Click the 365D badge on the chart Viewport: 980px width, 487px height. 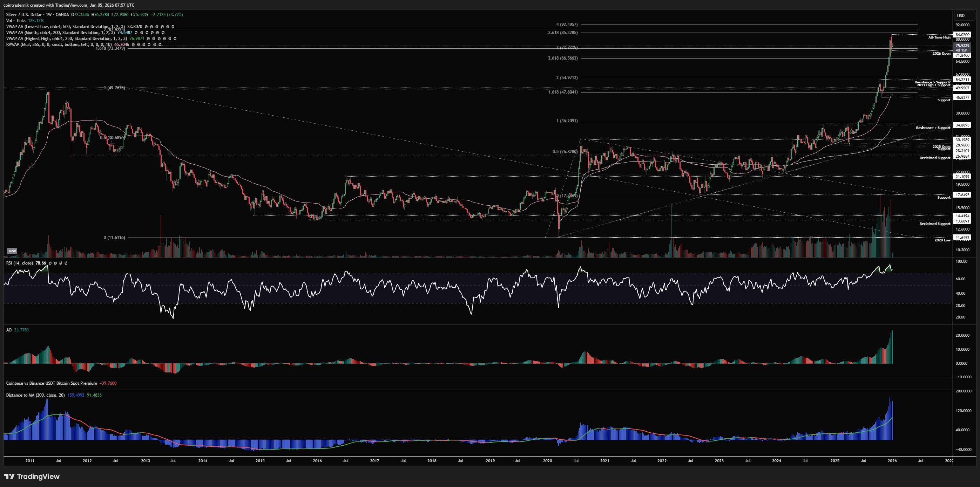pyautogui.click(x=12, y=251)
